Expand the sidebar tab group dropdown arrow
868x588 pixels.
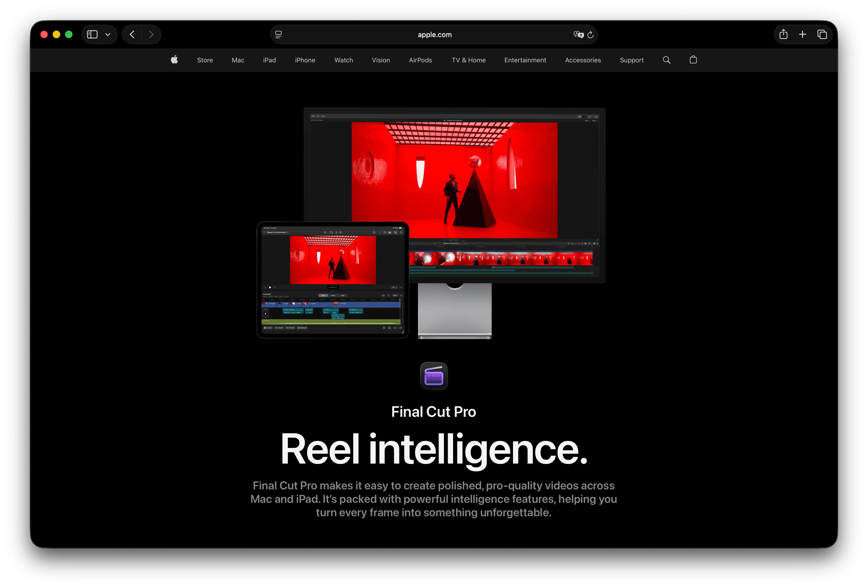click(108, 35)
